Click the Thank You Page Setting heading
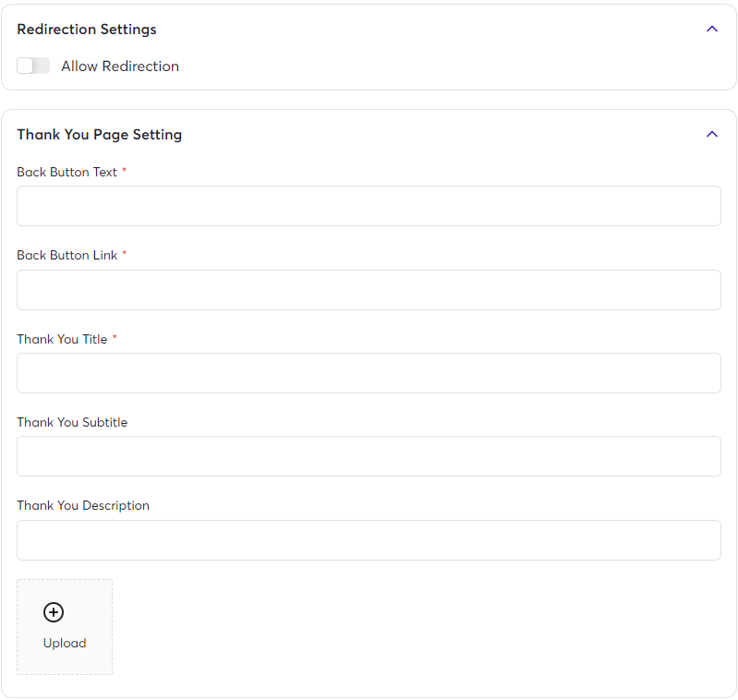 [100, 135]
